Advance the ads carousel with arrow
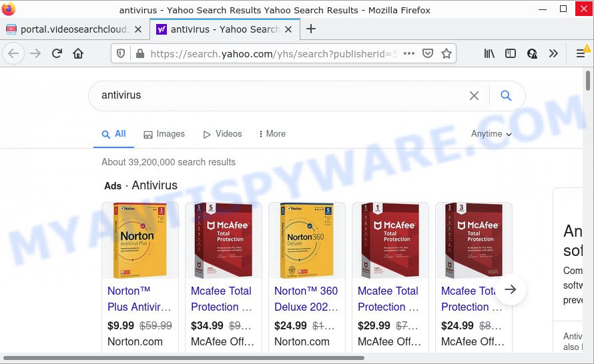The height and width of the screenshot is (364, 594). tap(511, 289)
